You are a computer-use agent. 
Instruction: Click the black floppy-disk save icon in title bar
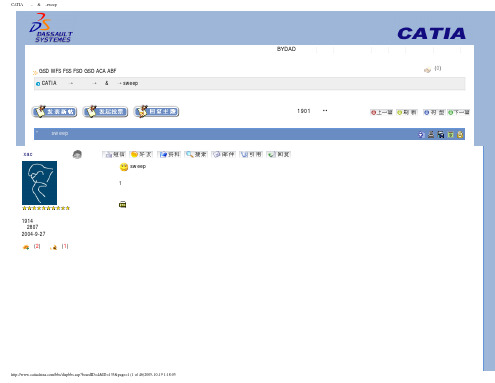pos(441,134)
